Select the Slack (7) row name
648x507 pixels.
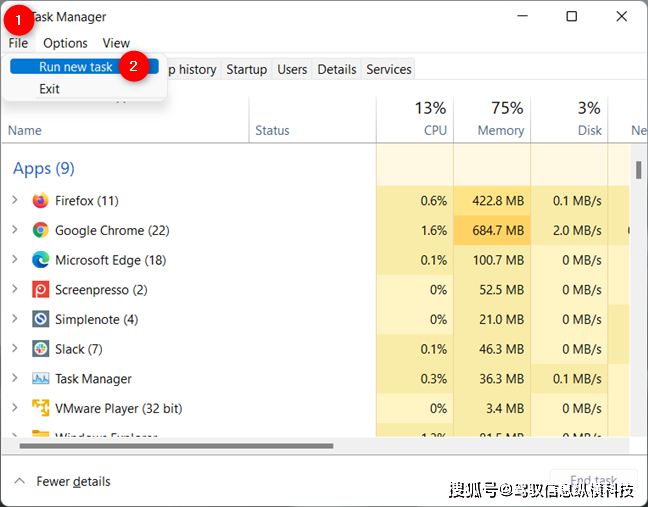click(79, 349)
